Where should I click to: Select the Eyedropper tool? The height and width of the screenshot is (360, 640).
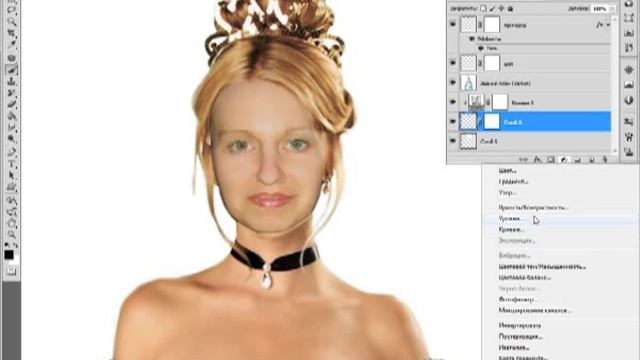click(x=12, y=44)
